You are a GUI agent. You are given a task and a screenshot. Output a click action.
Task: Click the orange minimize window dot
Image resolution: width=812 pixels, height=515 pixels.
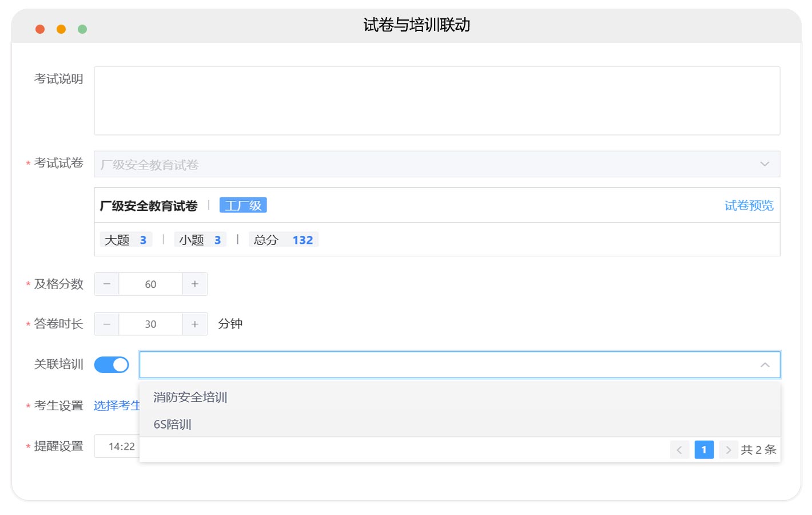click(61, 29)
